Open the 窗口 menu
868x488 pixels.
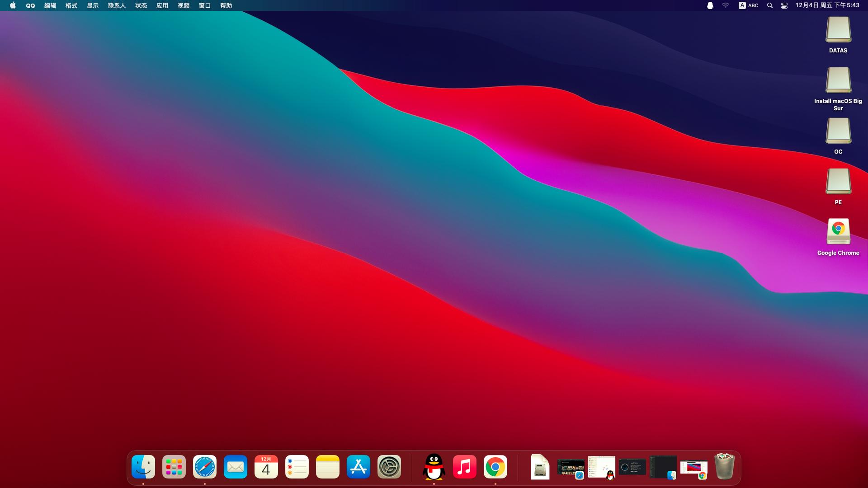(x=205, y=5)
